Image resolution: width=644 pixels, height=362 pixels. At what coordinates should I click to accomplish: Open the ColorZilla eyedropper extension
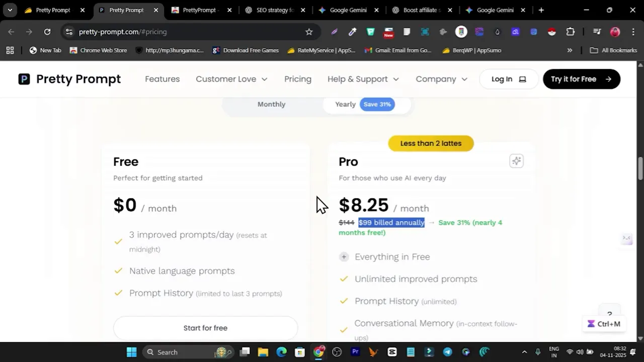click(x=352, y=32)
